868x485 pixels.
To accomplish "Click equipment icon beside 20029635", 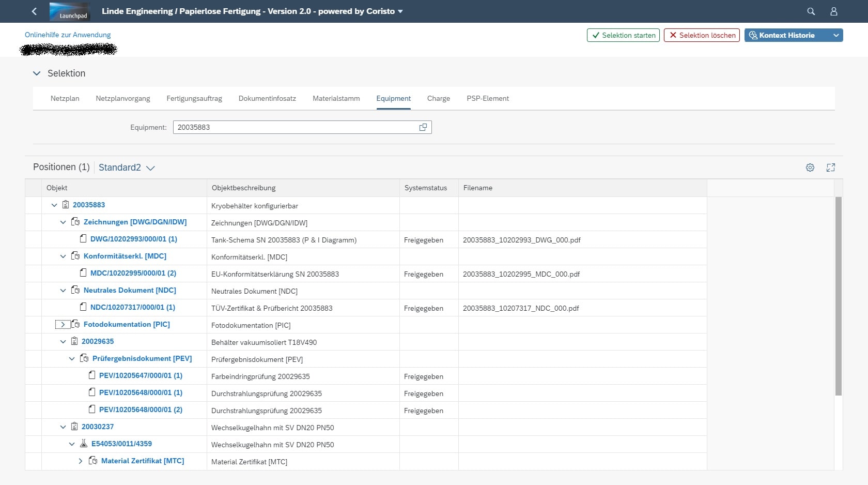I will pos(74,341).
